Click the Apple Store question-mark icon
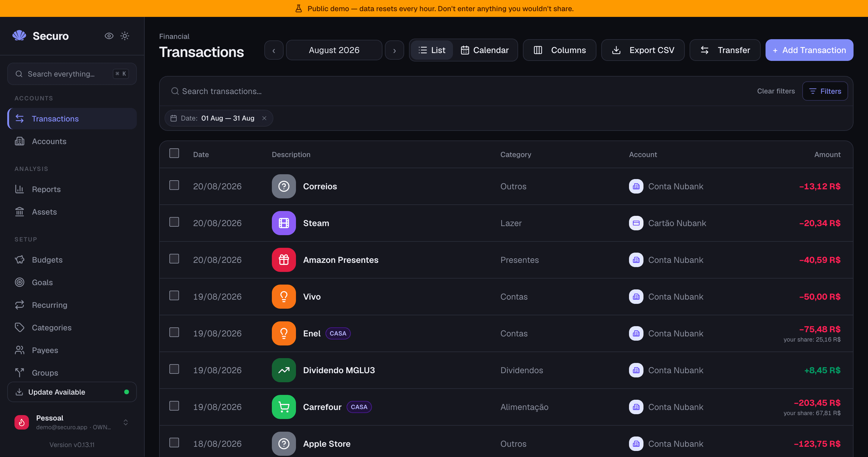Viewport: 868px width, 457px height. (284, 443)
